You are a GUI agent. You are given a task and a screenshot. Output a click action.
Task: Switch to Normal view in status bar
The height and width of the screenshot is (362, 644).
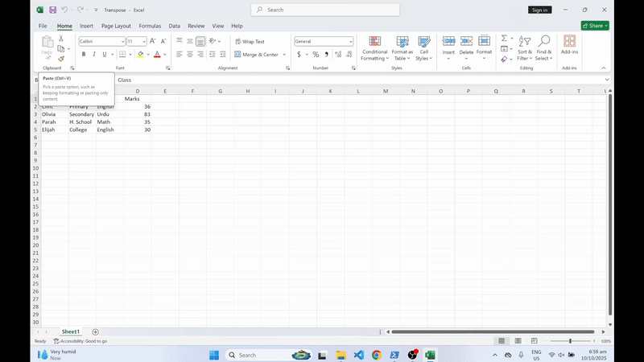click(502, 340)
